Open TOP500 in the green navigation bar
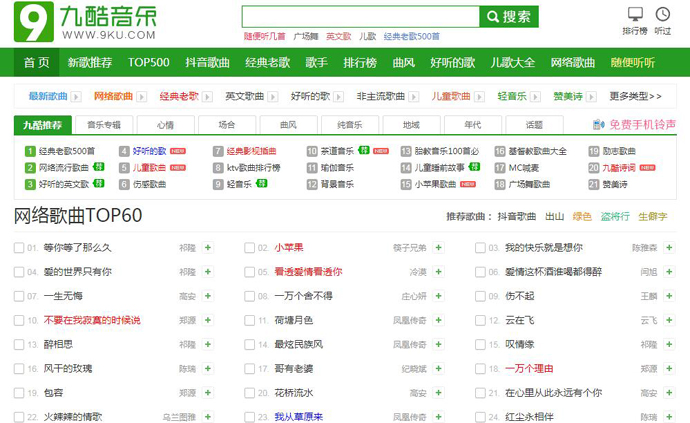690x423 pixels. pos(148,62)
